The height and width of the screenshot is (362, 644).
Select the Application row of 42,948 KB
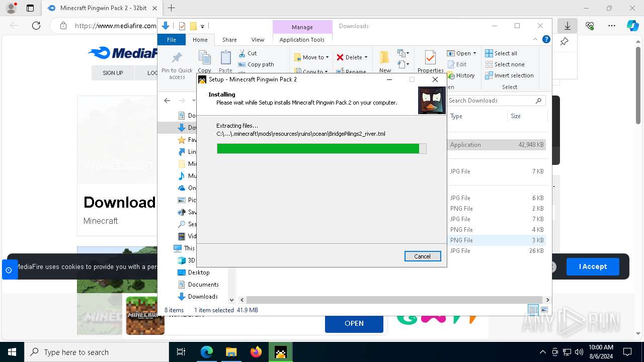pyautogui.click(x=496, y=145)
